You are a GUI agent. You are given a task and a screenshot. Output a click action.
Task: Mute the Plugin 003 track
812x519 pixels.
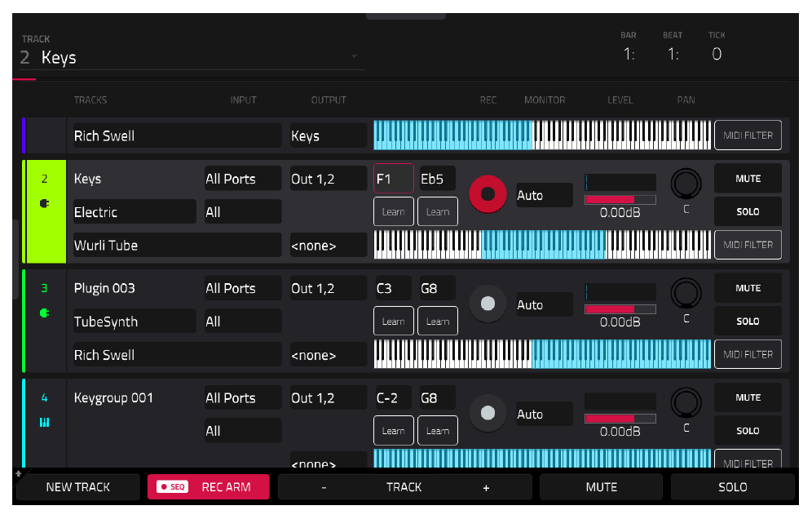click(748, 288)
